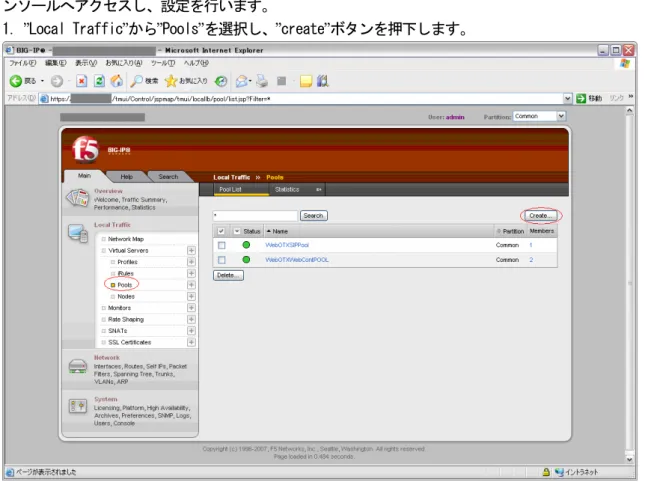Open the address bar history dropdown

[x=567, y=98]
